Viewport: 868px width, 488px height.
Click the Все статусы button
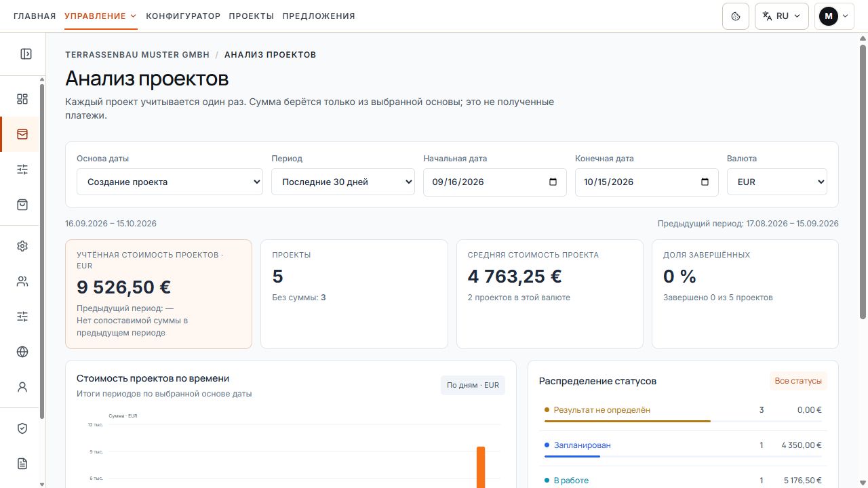click(x=798, y=381)
